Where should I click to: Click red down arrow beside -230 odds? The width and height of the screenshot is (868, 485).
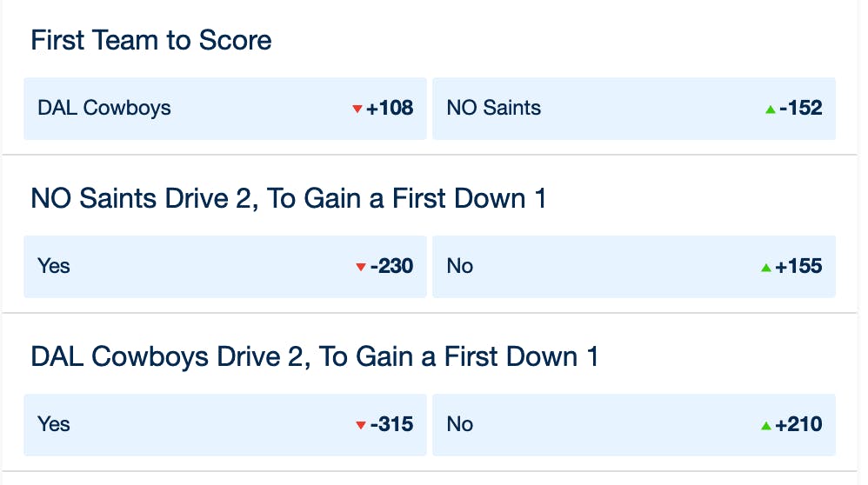coord(360,267)
